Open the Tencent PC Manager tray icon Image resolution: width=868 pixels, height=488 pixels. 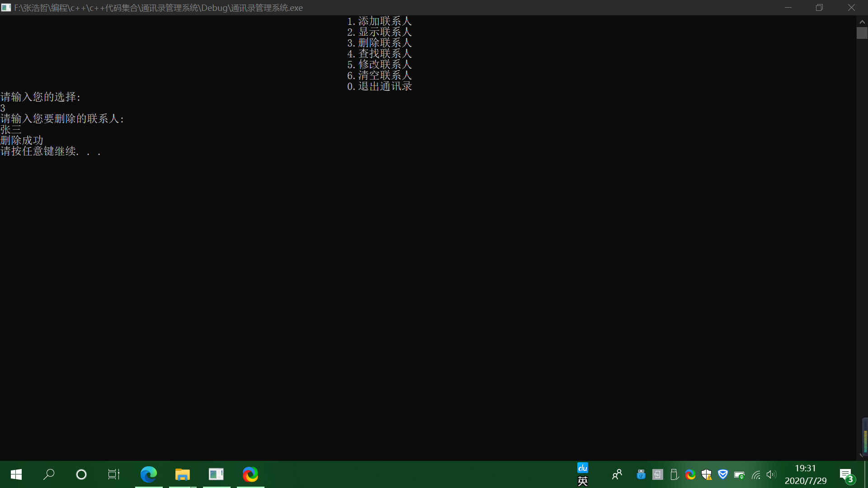[x=723, y=474]
